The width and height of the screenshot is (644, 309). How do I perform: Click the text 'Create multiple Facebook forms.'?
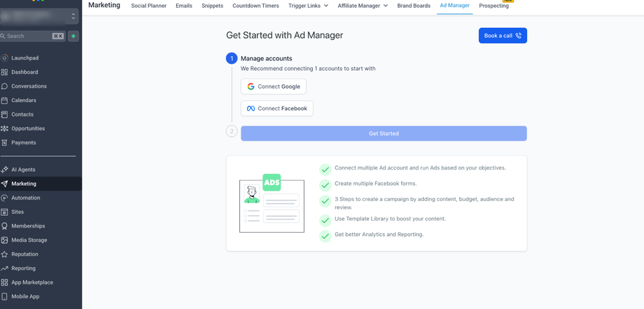[376, 184]
